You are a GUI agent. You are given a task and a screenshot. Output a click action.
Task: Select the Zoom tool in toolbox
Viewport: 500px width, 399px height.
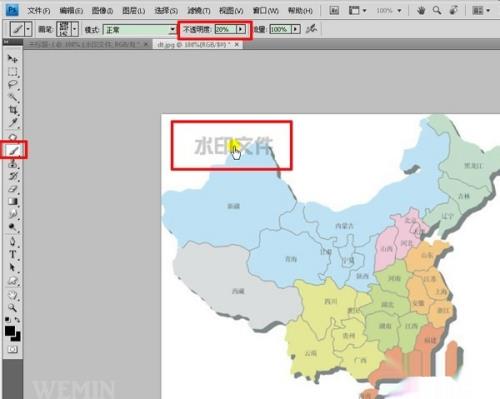pos(13,307)
